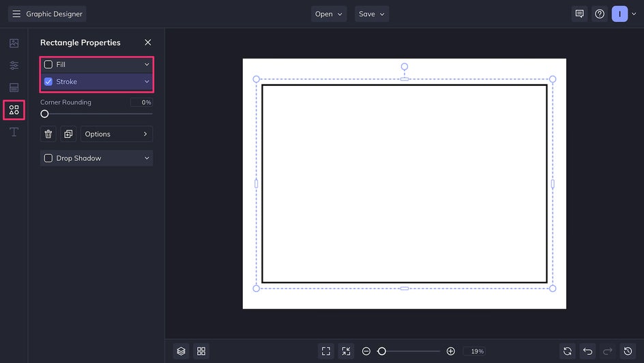644x363 pixels.
Task: Uncheck the Stroke checkbox
Action: click(x=48, y=82)
